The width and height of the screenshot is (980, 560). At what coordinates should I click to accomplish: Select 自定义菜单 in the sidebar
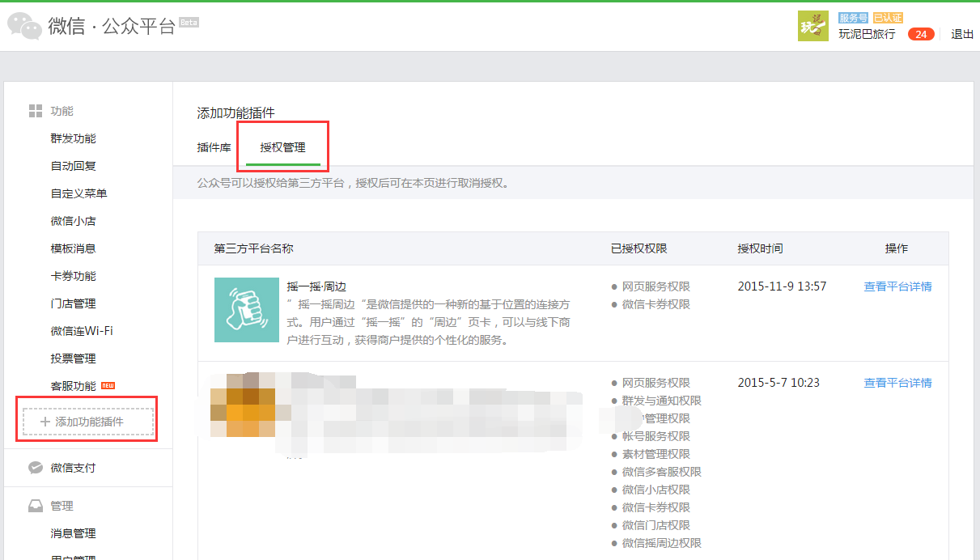[78, 193]
